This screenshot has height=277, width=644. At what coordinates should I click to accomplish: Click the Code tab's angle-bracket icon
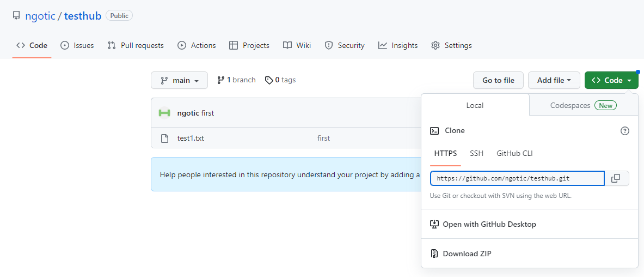pos(21,45)
